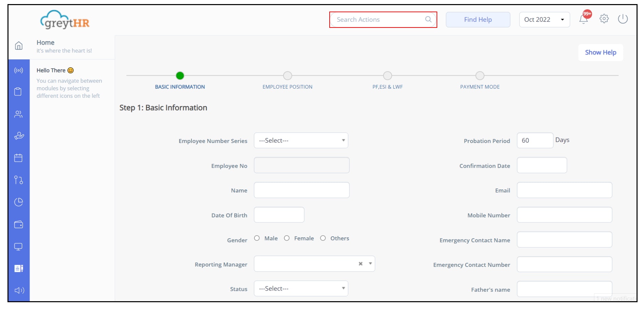The image size is (644, 309).
Task: Open the workflow branch icon in the sidebar
Action: (x=19, y=180)
